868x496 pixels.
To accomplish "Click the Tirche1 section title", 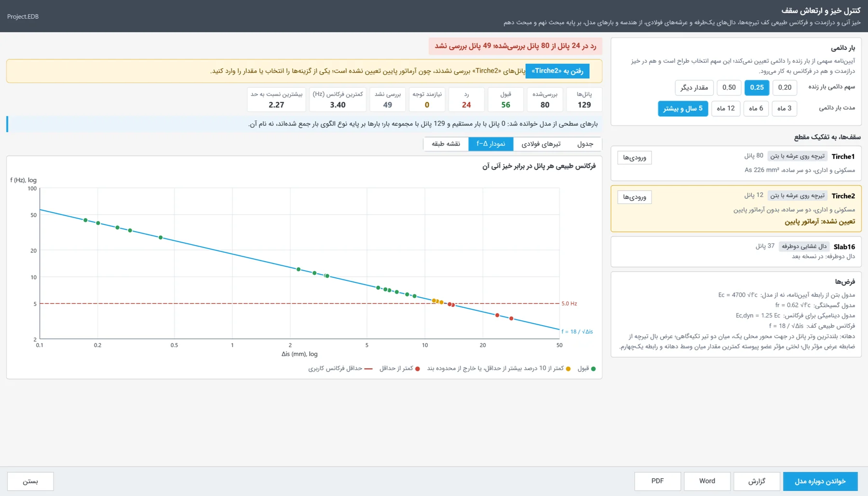I will 843,156.
